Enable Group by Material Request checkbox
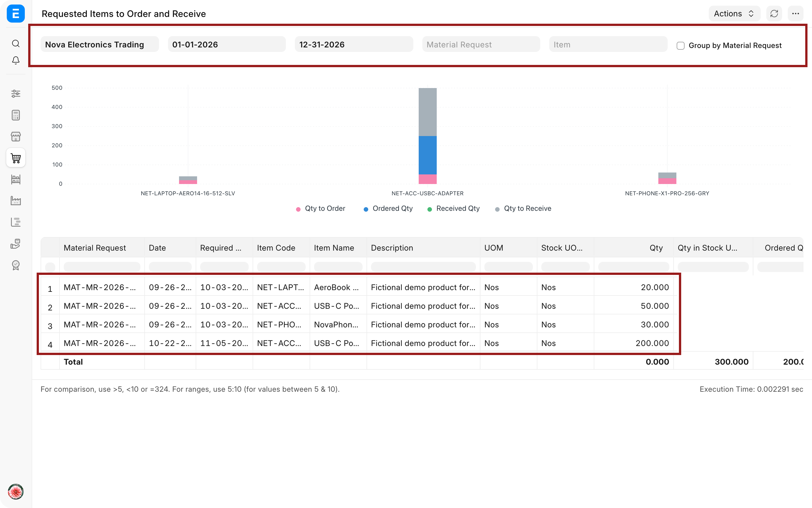The image size is (812, 508). [x=680, y=45]
